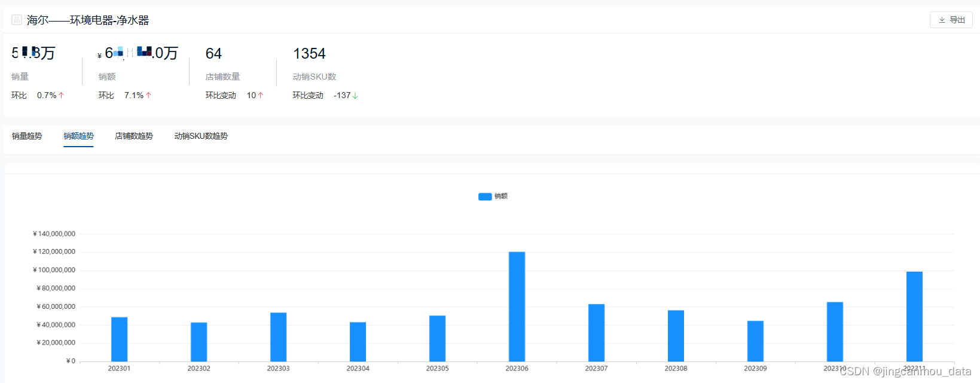
Task: Click the 202309 x-axis label
Action: tap(755, 369)
